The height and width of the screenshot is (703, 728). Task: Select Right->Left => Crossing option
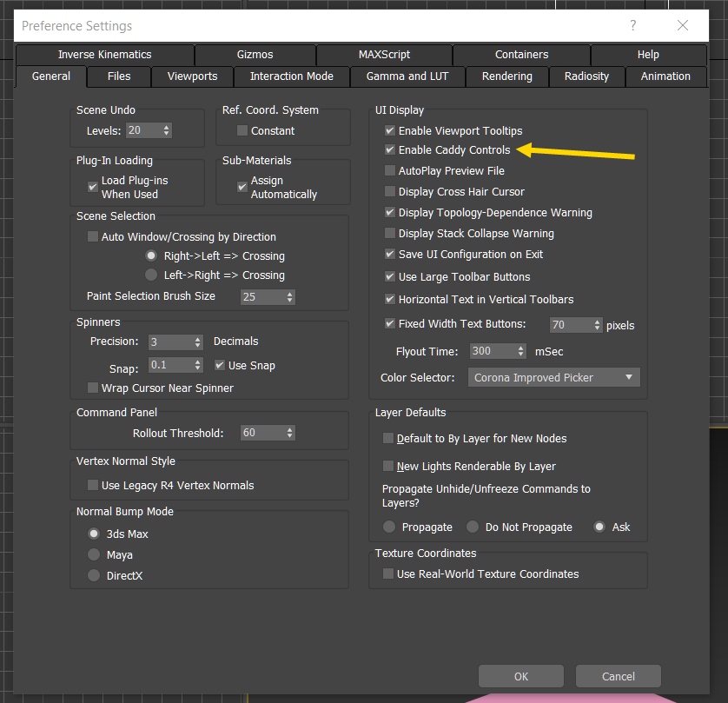[x=151, y=255]
